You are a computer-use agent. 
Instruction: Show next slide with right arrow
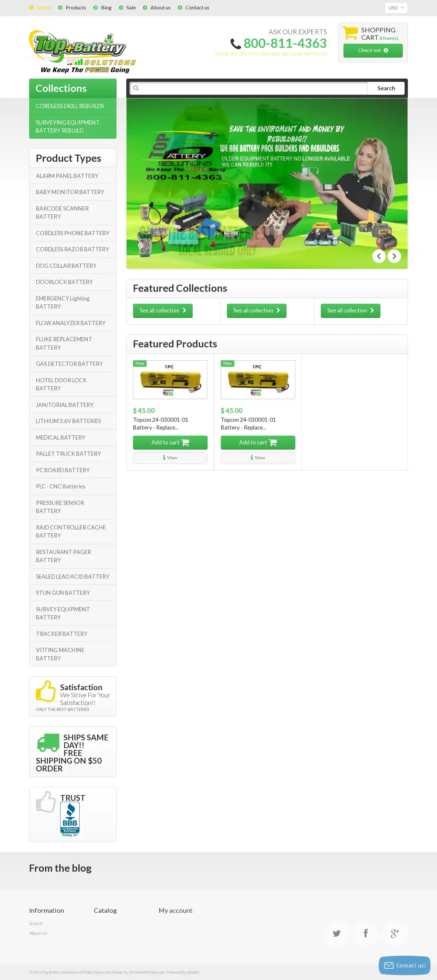(394, 256)
